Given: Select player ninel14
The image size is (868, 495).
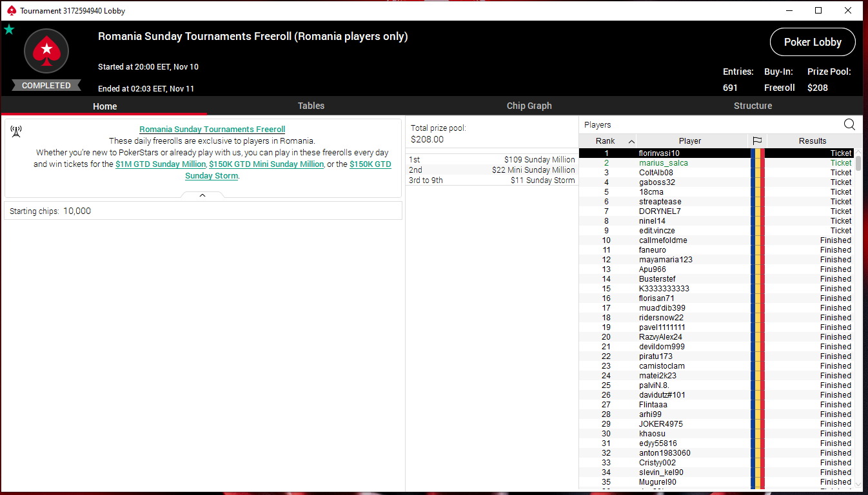Looking at the screenshot, I should point(716,221).
